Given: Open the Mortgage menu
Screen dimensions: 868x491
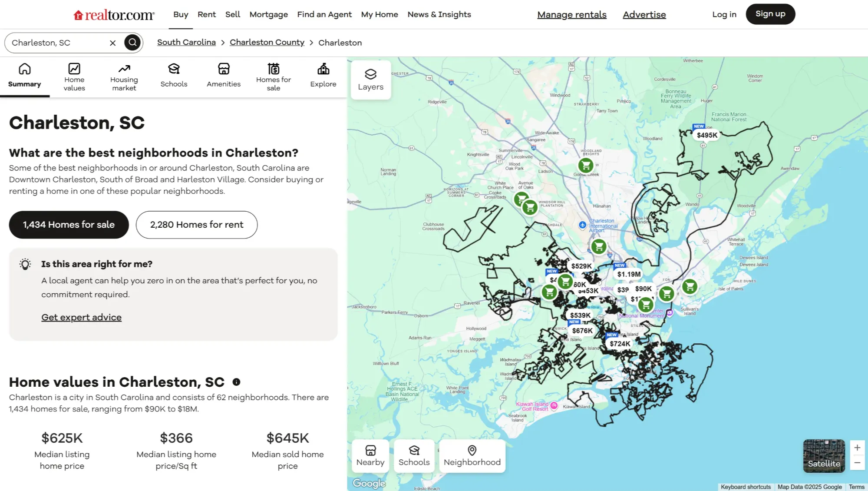Looking at the screenshot, I should click(x=268, y=14).
